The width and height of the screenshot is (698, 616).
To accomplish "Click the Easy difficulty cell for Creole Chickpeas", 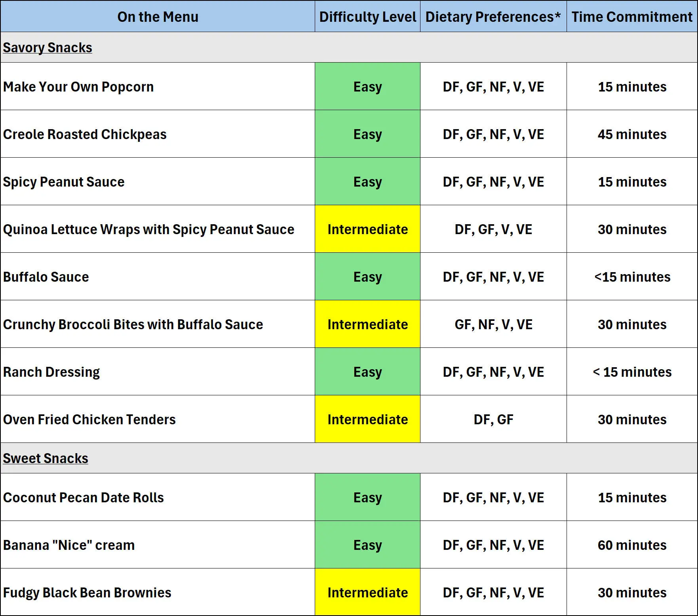I will point(367,134).
